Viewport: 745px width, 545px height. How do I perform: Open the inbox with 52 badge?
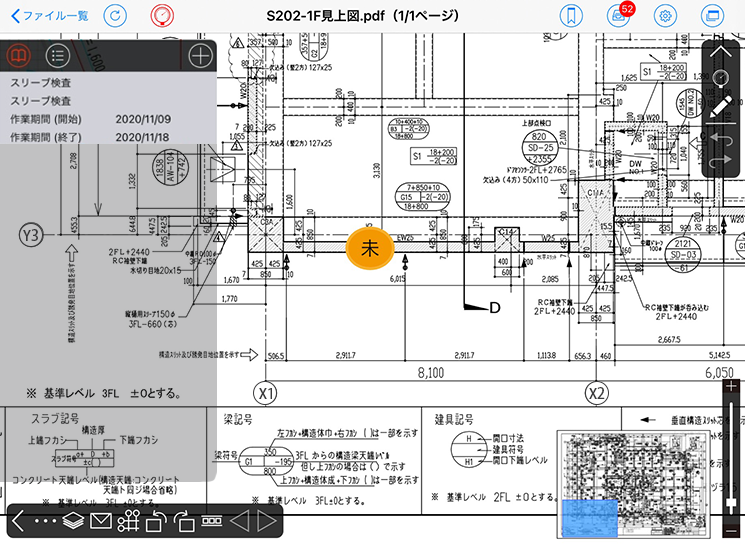point(618,16)
